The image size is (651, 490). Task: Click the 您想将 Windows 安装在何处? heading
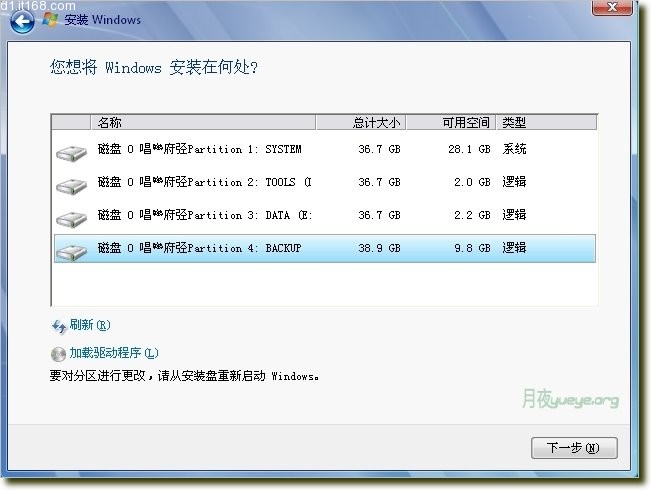click(154, 67)
